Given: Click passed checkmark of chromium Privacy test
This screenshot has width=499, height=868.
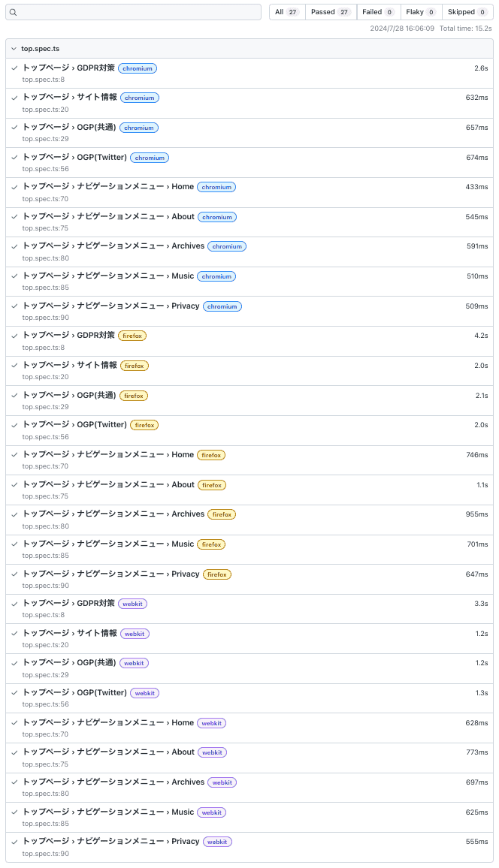Looking at the screenshot, I should tap(14, 306).
